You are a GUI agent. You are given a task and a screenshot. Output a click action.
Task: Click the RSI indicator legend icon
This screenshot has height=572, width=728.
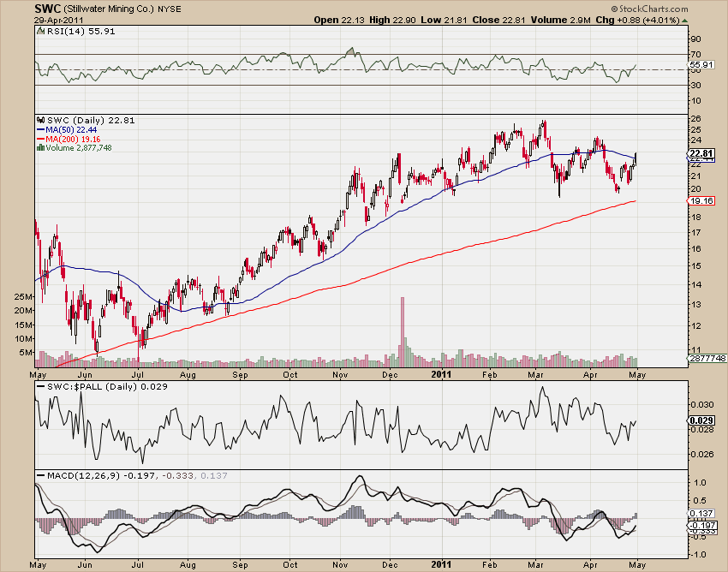41,31
